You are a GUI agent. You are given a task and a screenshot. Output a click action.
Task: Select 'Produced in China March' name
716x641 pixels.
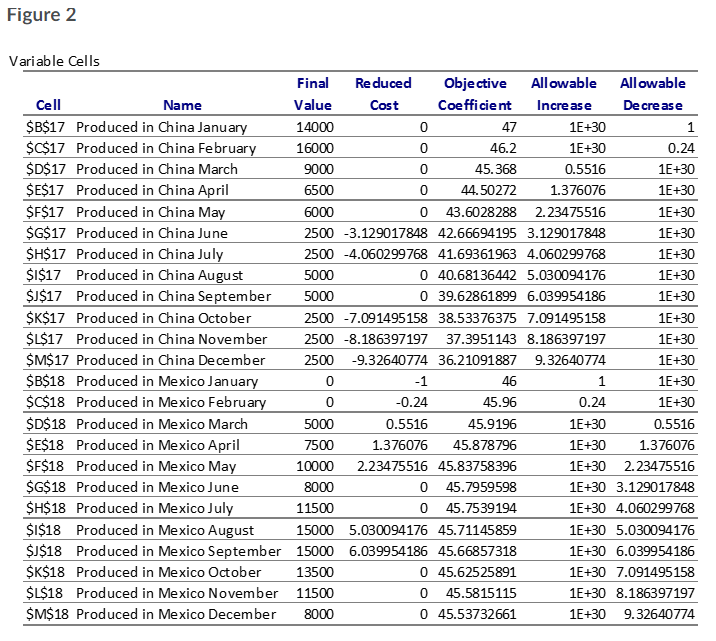coord(157,169)
